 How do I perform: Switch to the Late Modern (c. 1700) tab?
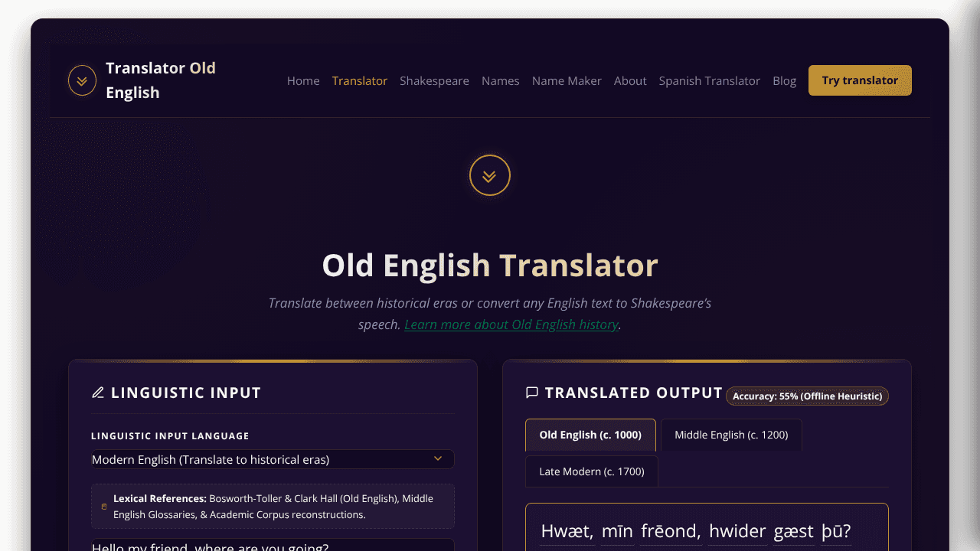pyautogui.click(x=592, y=471)
